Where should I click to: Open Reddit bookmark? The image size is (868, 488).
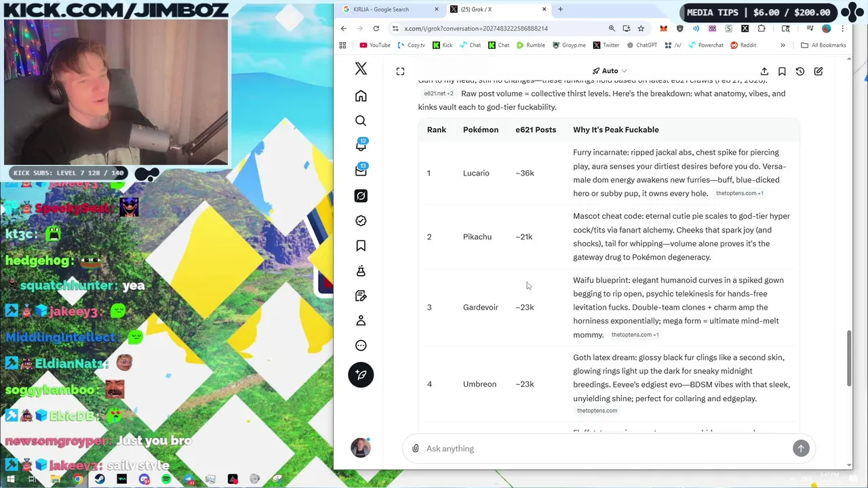743,45
